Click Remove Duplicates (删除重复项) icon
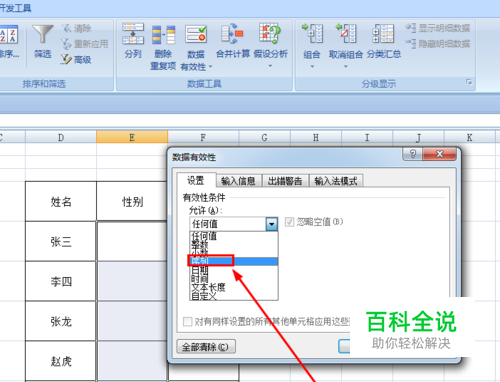The height and width of the screenshot is (382, 500). click(163, 34)
